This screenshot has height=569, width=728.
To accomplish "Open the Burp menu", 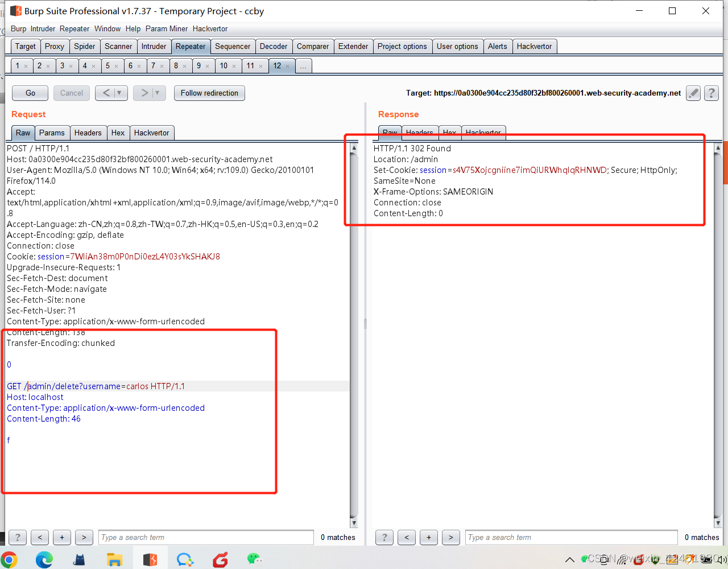I will 18,28.
